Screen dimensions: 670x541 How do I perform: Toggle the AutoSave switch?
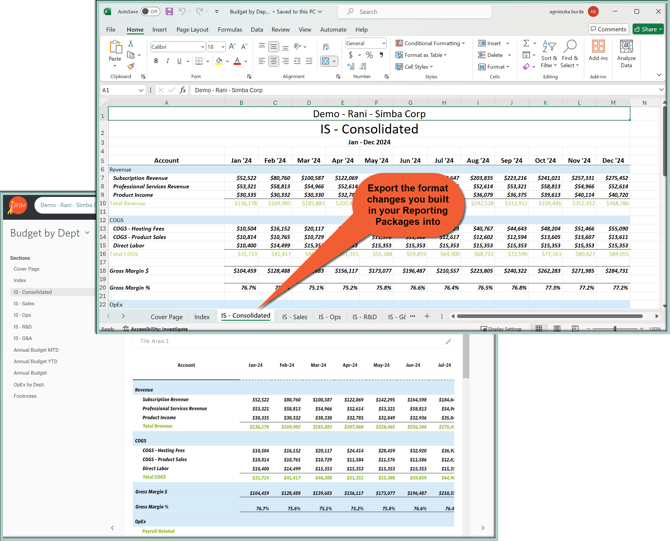(150, 12)
